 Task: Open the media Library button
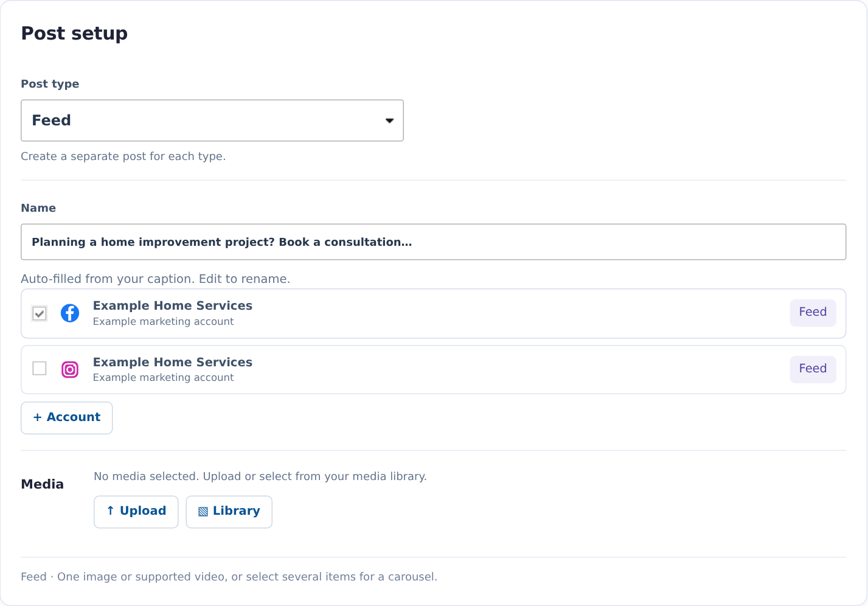point(229,512)
